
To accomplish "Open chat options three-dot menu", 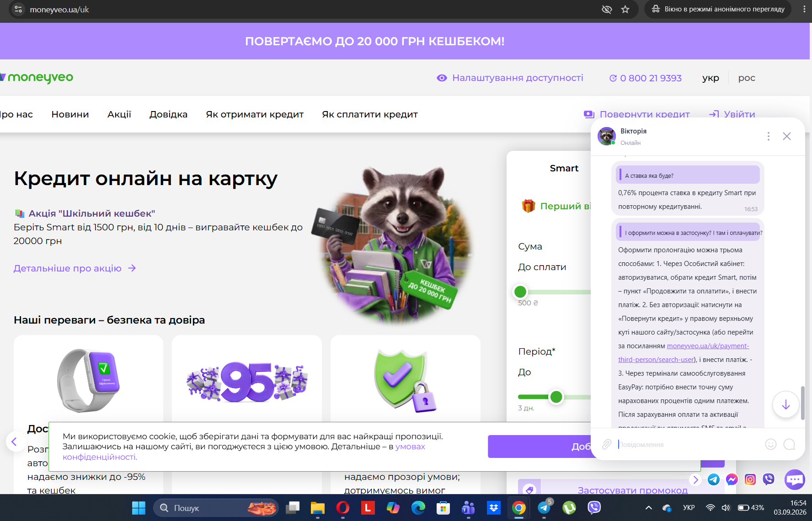I will tap(769, 136).
